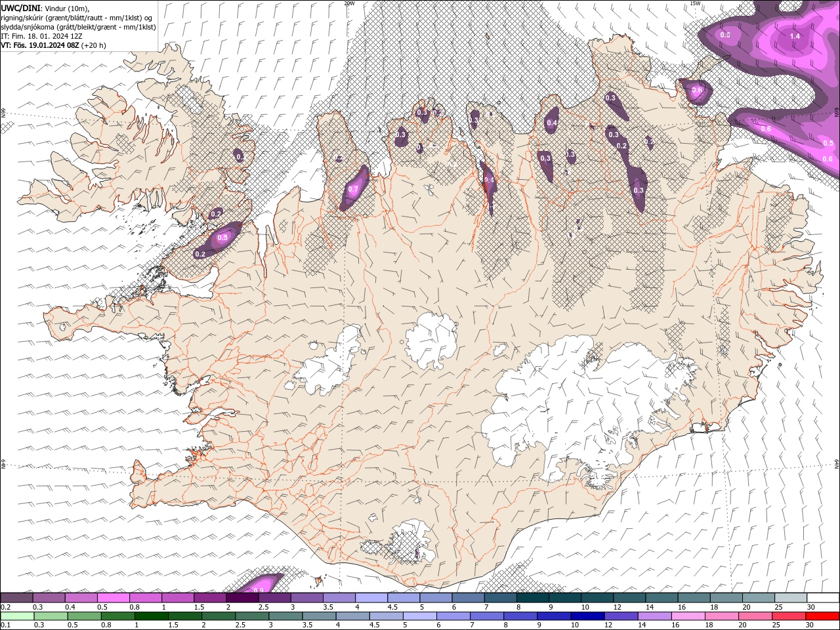This screenshot has height=630, width=840.
Task: Pick the purple rain swatch at 12
Action: (x=621, y=616)
